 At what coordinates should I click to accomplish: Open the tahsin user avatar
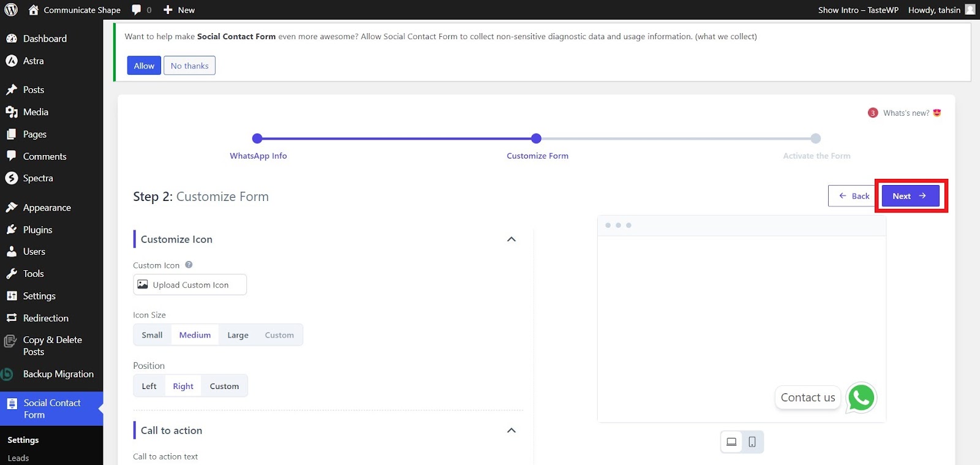[970, 10]
